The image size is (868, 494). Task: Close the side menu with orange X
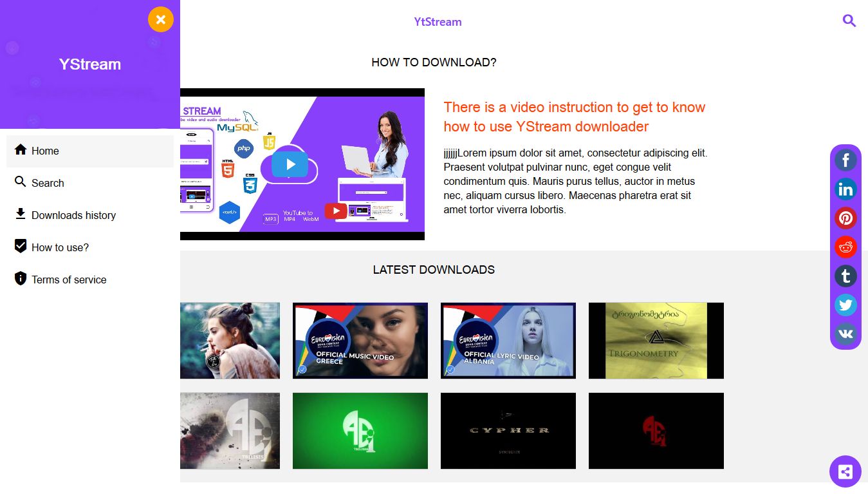pos(161,19)
